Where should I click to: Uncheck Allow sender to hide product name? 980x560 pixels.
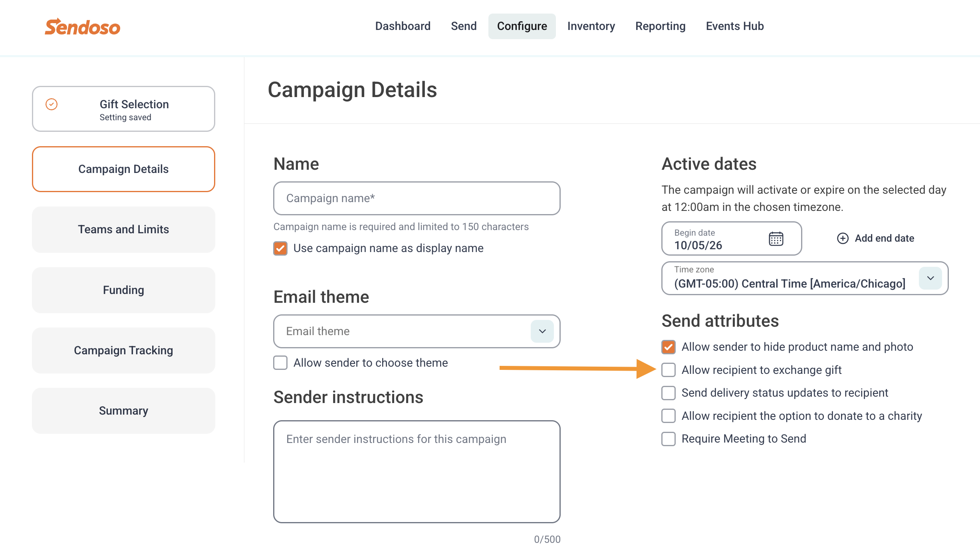[x=669, y=347]
